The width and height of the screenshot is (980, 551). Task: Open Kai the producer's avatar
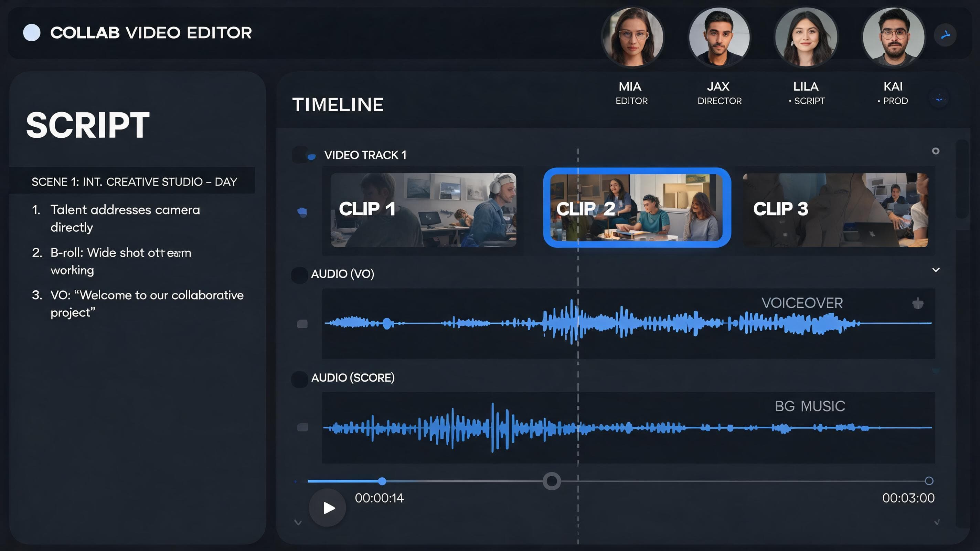893,37
